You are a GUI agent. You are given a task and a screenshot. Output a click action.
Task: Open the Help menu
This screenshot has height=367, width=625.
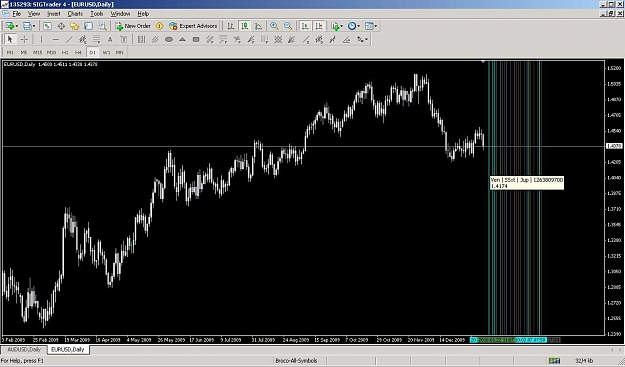click(x=143, y=14)
